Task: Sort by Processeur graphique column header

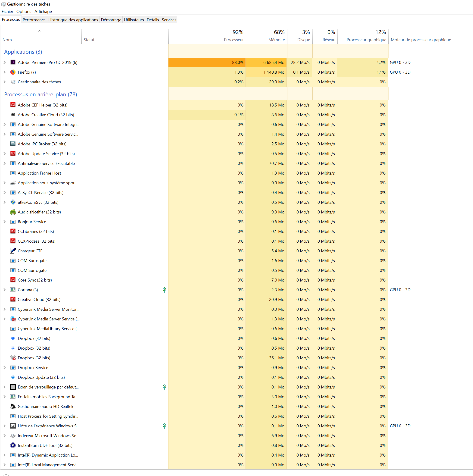Action: tap(363, 36)
